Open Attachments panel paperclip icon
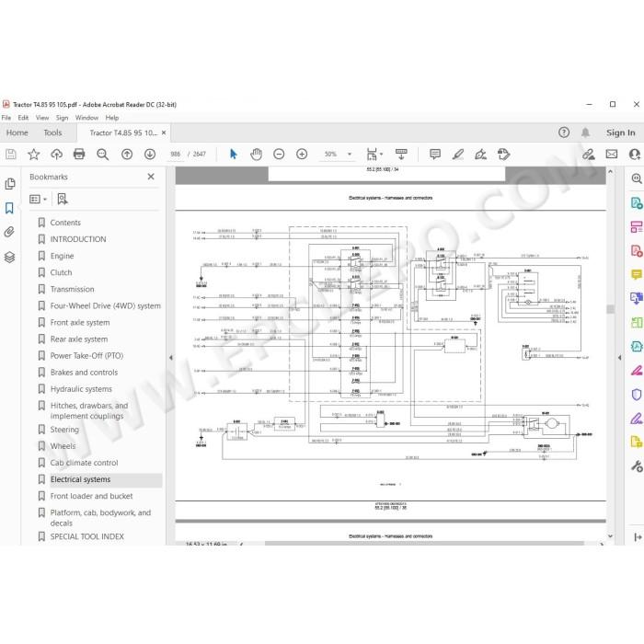This screenshot has height=644, width=644. click(x=9, y=232)
